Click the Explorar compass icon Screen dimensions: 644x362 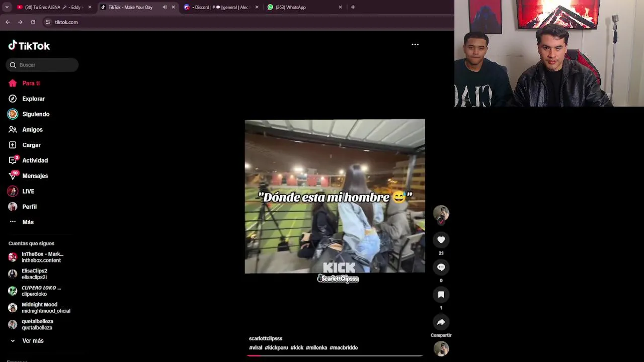click(13, 99)
